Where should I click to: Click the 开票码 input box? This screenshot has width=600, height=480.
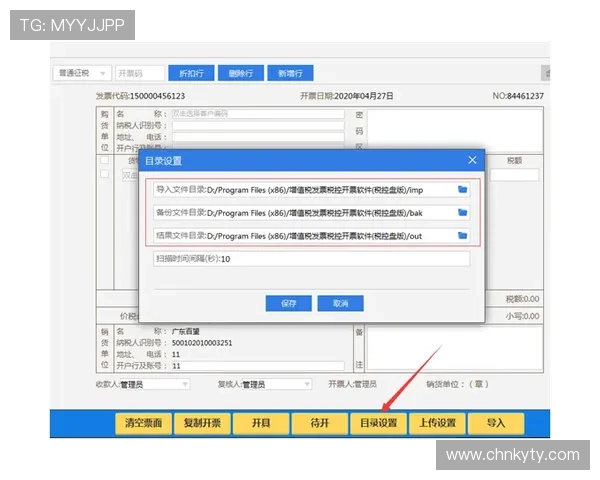coord(140,73)
